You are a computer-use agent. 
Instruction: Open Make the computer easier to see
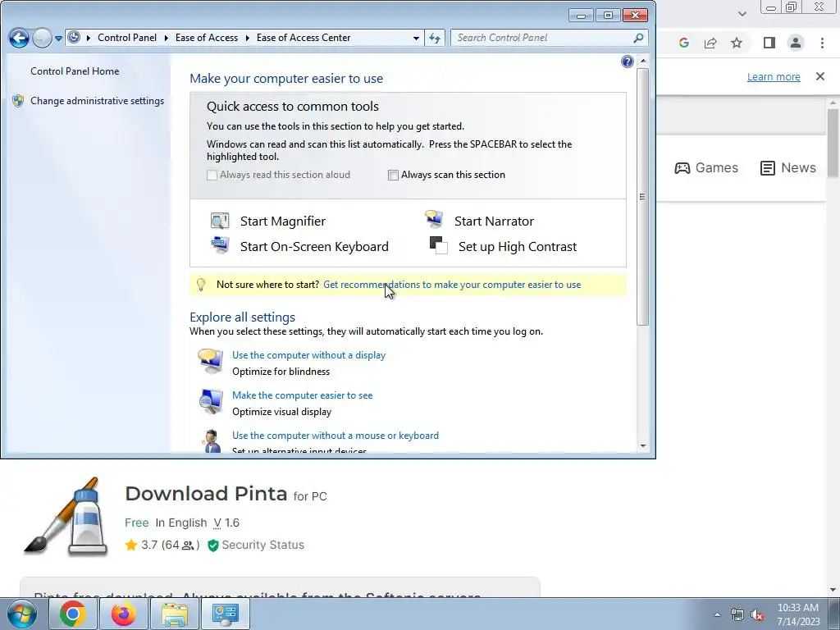(302, 395)
